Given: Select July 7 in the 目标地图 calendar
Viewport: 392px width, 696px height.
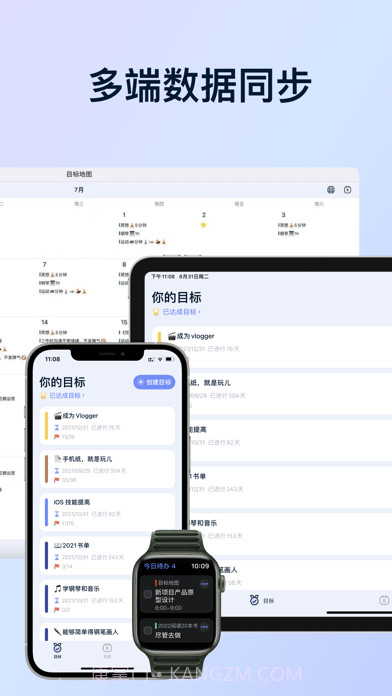Looking at the screenshot, I should pyautogui.click(x=44, y=265).
